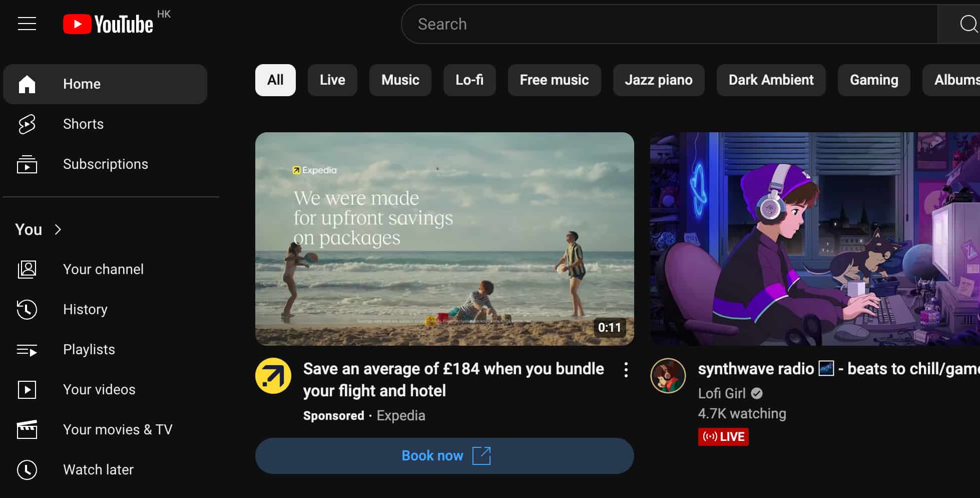The width and height of the screenshot is (980, 498).
Task: Expand the You section chevron
Action: pyautogui.click(x=58, y=229)
